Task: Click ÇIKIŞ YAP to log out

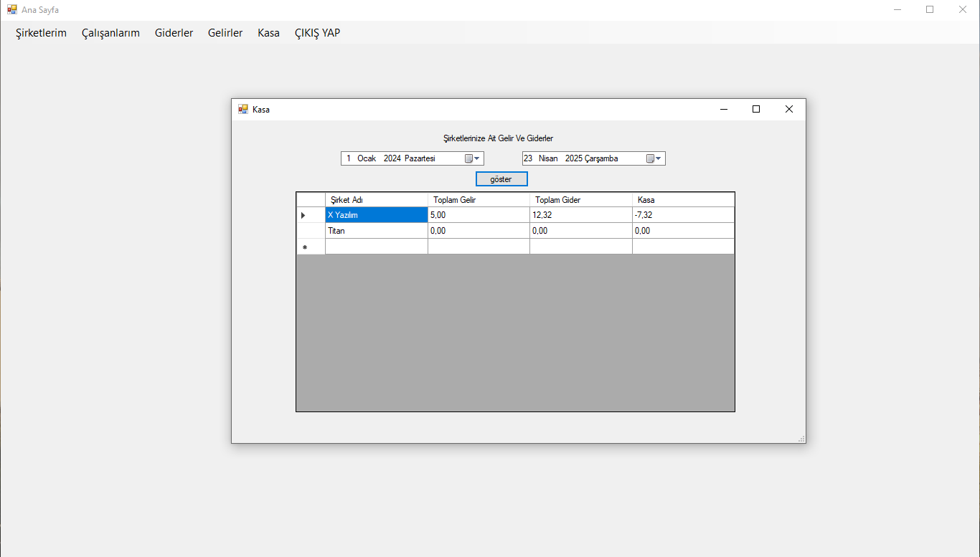Action: tap(317, 33)
